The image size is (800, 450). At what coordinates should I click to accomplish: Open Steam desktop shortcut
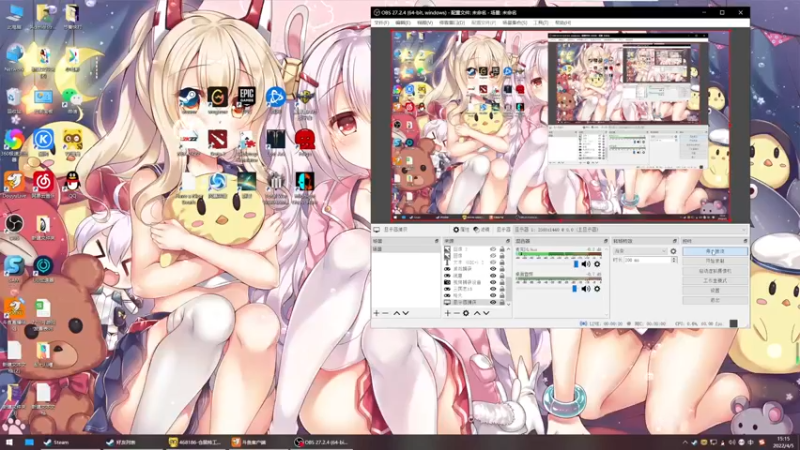[x=189, y=101]
